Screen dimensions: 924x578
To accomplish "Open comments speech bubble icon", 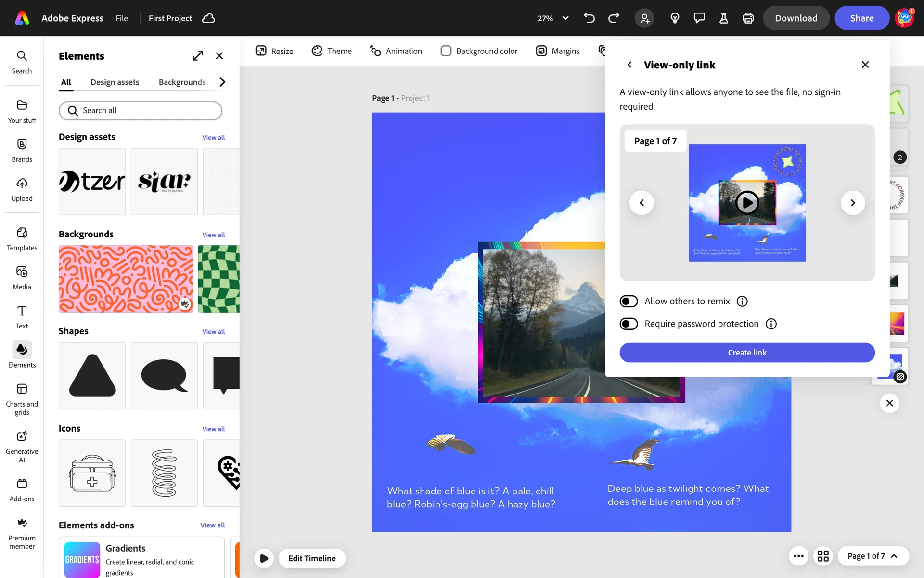I will [699, 18].
